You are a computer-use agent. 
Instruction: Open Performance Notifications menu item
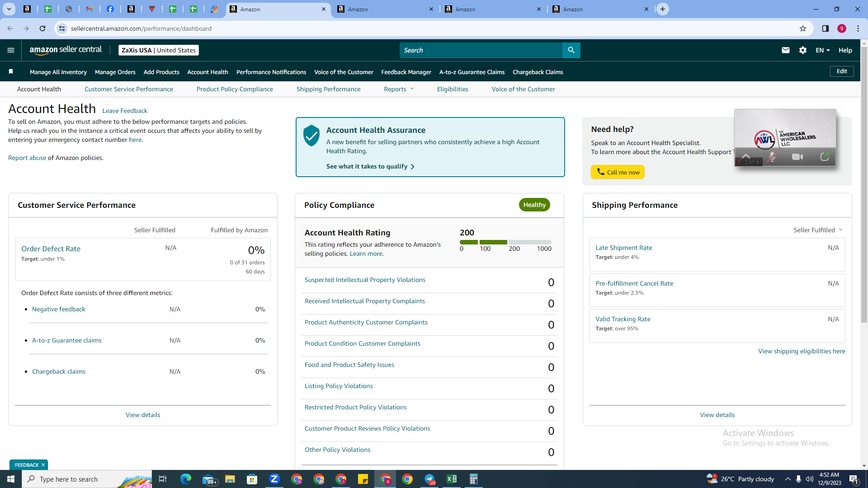[271, 72]
